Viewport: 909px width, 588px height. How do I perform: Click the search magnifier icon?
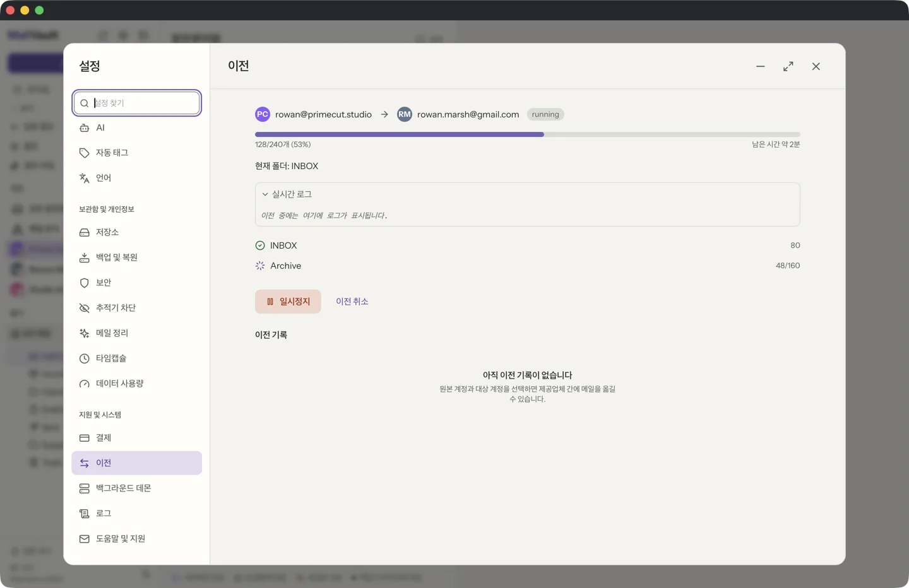click(x=84, y=103)
